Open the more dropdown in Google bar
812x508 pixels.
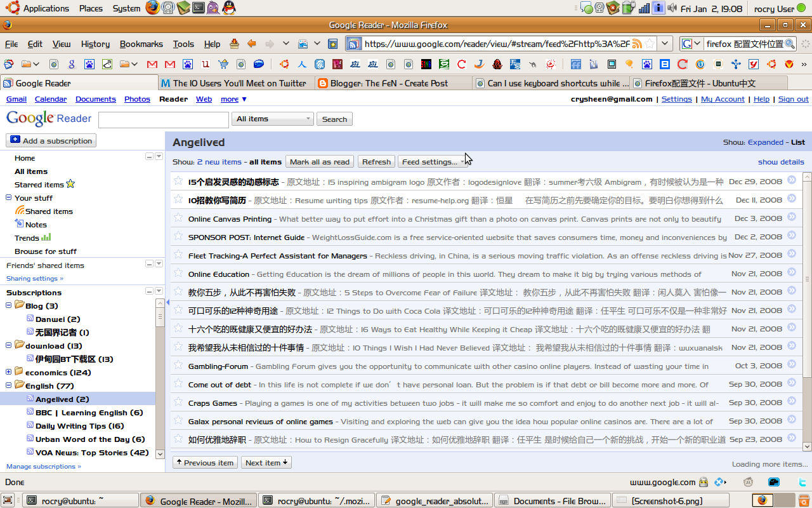point(233,99)
